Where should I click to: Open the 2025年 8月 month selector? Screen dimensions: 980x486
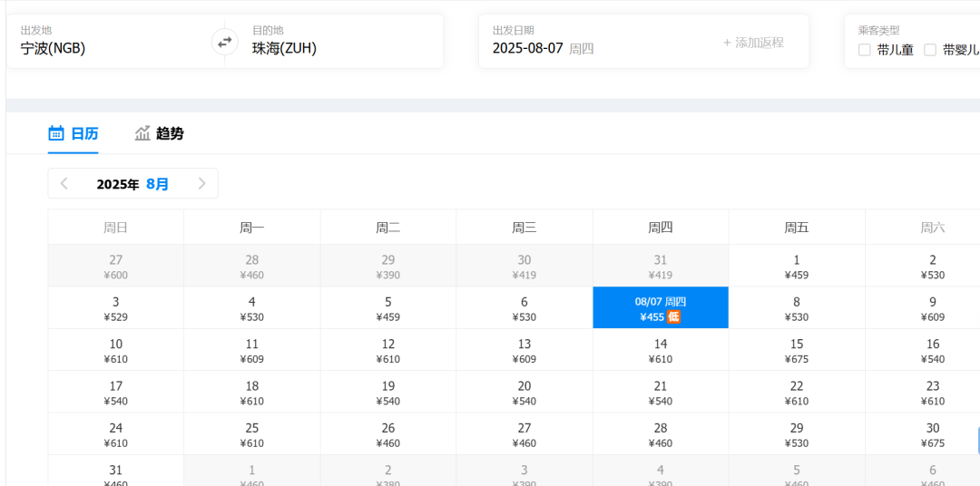tap(132, 184)
